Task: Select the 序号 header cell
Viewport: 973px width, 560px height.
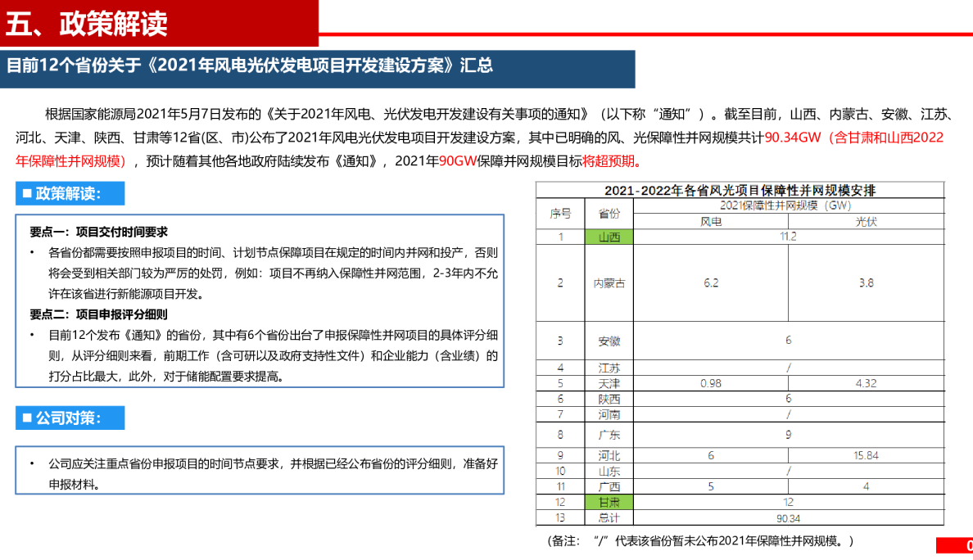Action: [560, 213]
